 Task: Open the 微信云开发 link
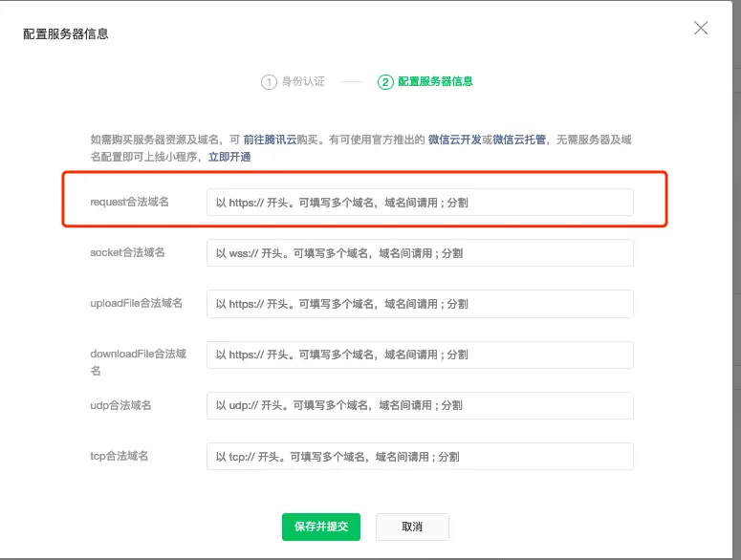tap(453, 140)
